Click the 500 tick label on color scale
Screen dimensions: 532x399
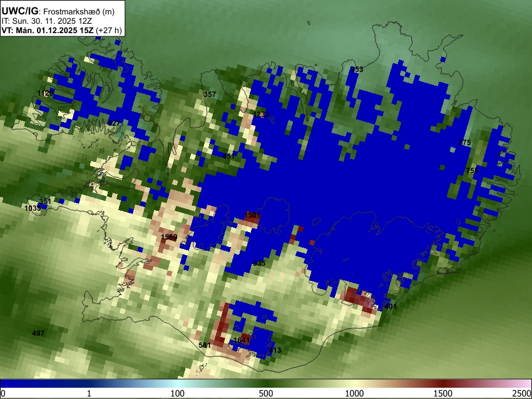coord(266,393)
